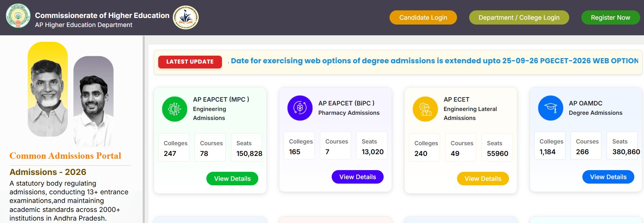Click the Colleges 247 stat box

tap(174, 147)
